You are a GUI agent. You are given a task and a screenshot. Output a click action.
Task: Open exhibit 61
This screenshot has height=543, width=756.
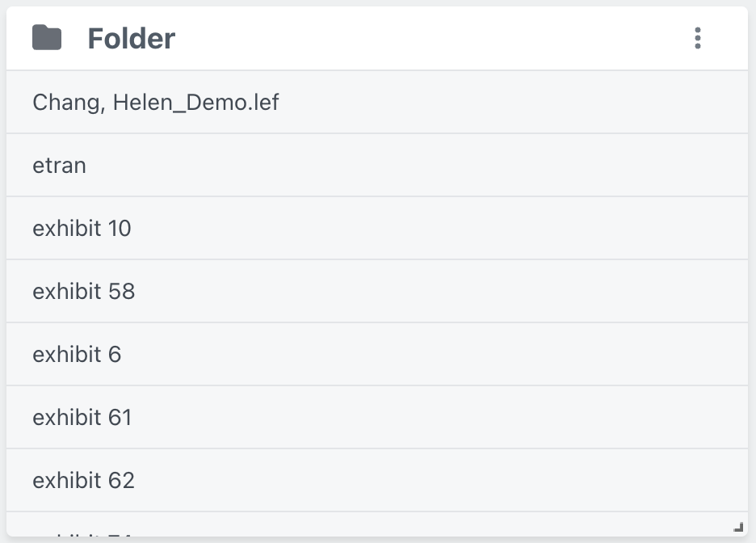click(83, 418)
